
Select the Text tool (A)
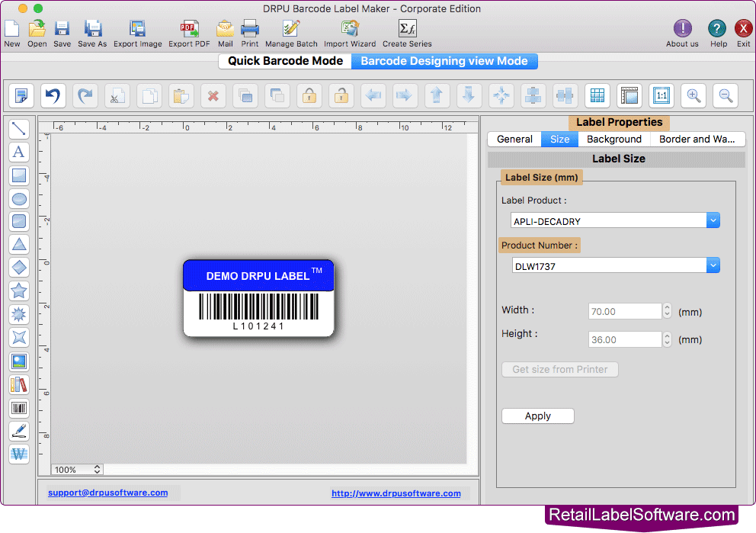[x=19, y=152]
